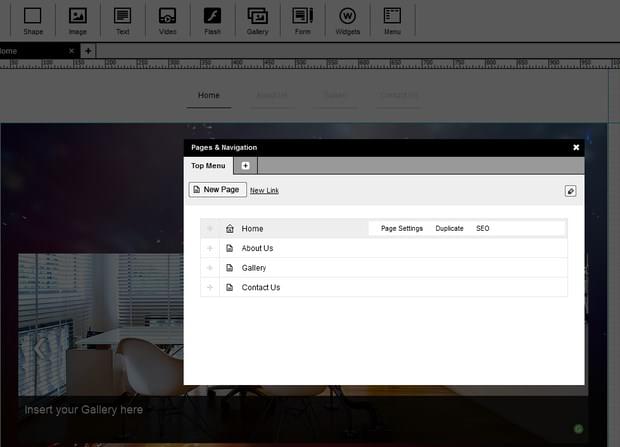
Task: Open Page Settings for Home page
Action: coord(402,228)
